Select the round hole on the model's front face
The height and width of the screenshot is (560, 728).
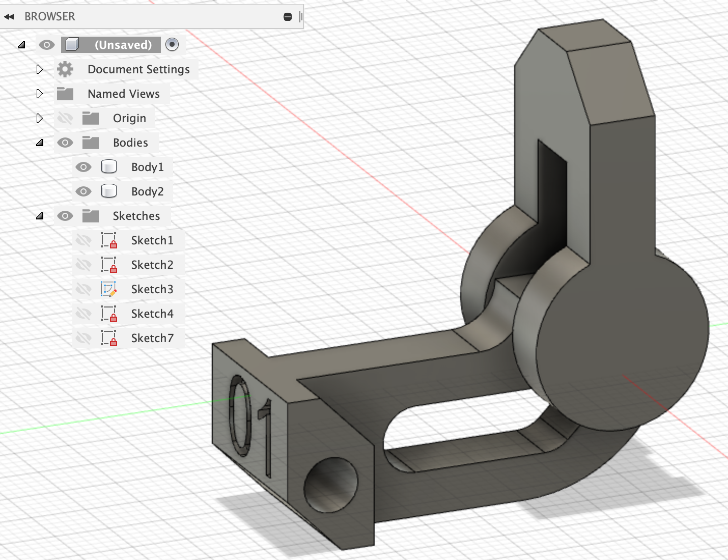point(331,485)
